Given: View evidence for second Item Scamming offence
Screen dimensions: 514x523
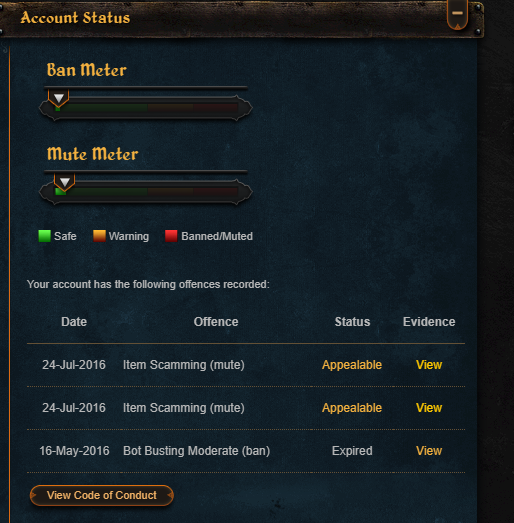Looking at the screenshot, I should pos(429,408).
